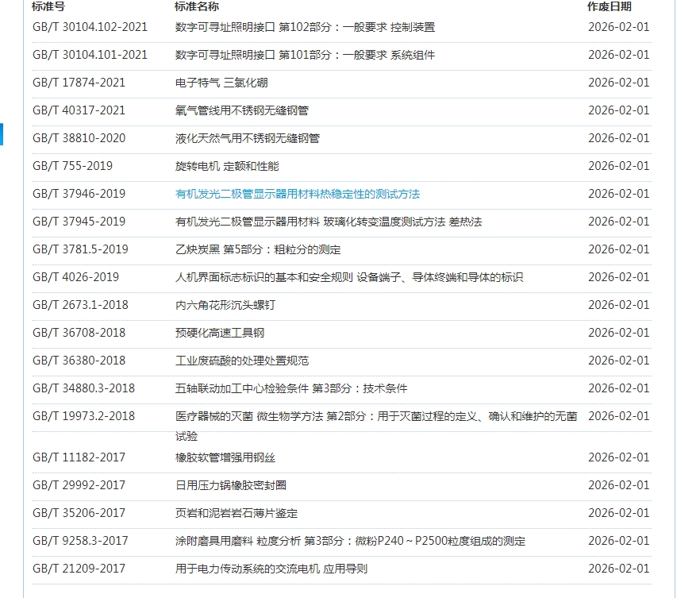This screenshot has width=700, height=598.
Task: Open the 氧气管线用不锈钢无缝钢管 standard entry
Action: click(x=241, y=110)
